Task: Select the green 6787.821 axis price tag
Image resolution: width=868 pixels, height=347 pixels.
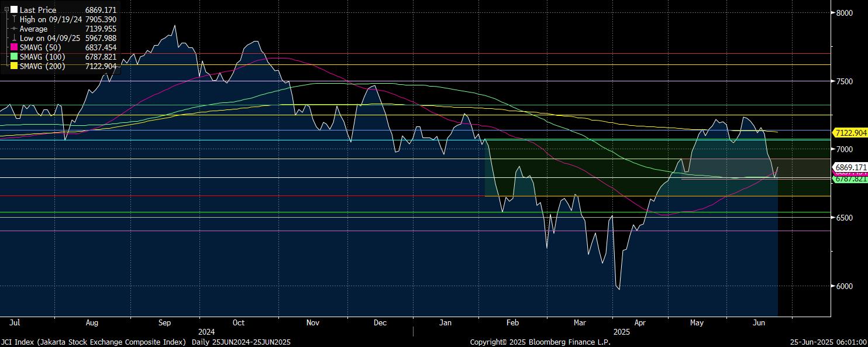Action: [850, 179]
